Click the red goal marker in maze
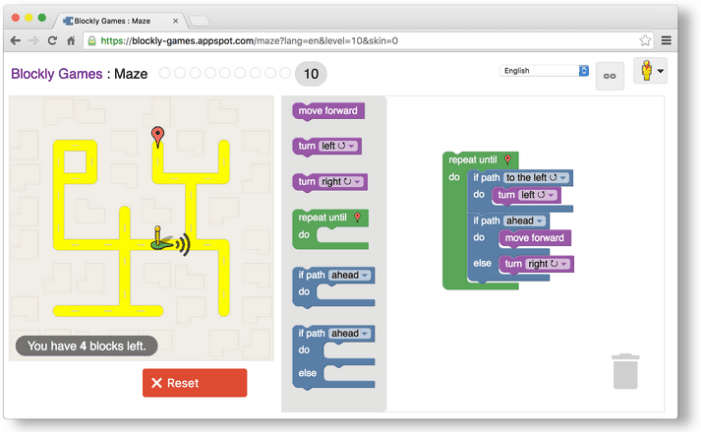This screenshot has height=432, width=701. click(x=157, y=136)
